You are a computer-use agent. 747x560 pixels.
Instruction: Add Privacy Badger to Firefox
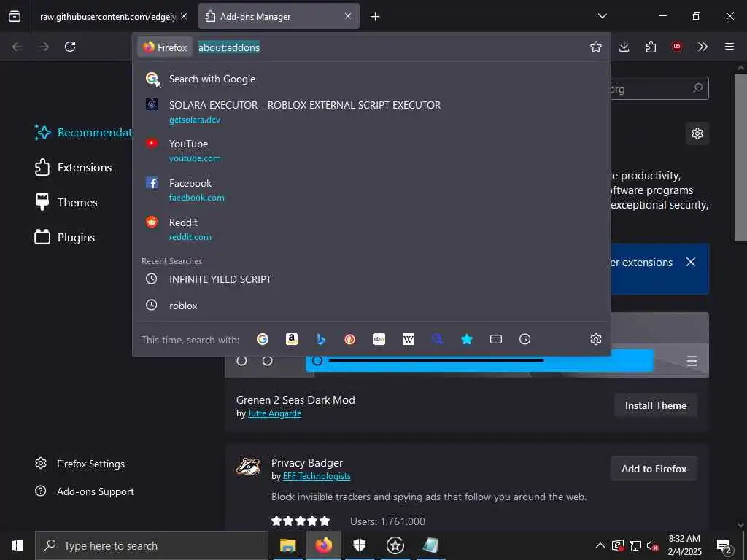point(654,469)
